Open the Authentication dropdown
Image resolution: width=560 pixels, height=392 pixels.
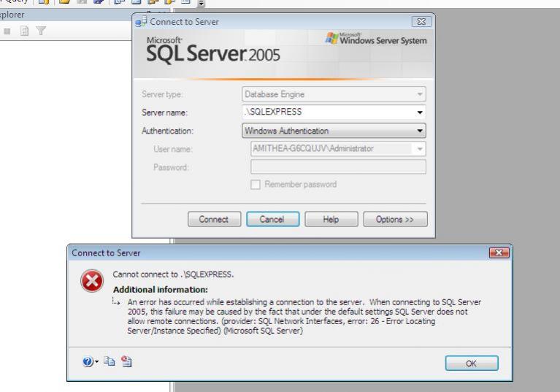click(334, 131)
